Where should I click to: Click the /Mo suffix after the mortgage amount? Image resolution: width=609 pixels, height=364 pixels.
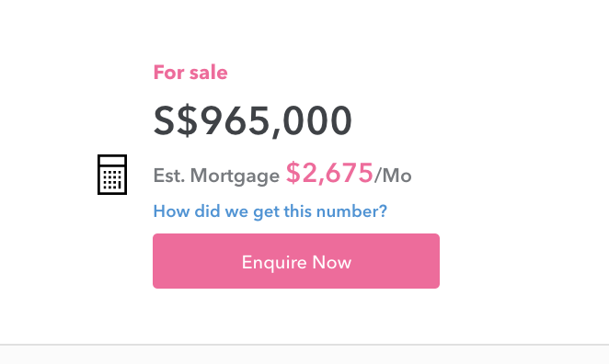coord(393,176)
